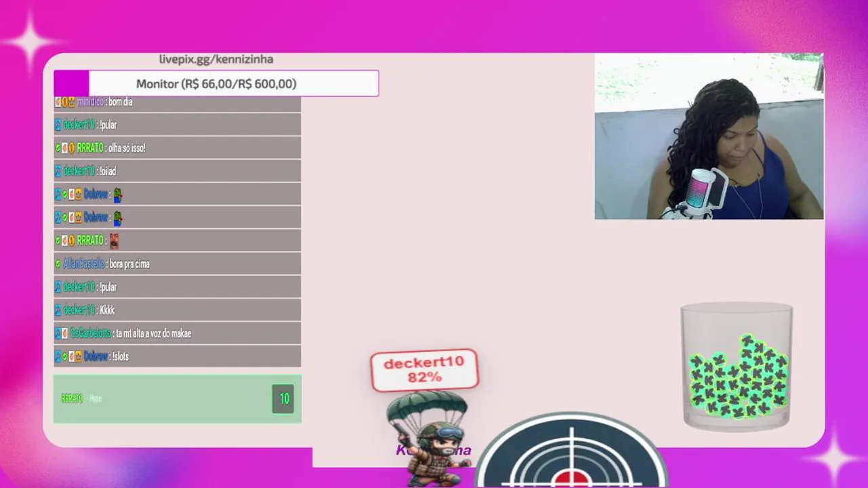Viewport: 868px width, 488px height.
Task: Click the livepix.gg/kennizinha link text
Action: click(x=216, y=60)
